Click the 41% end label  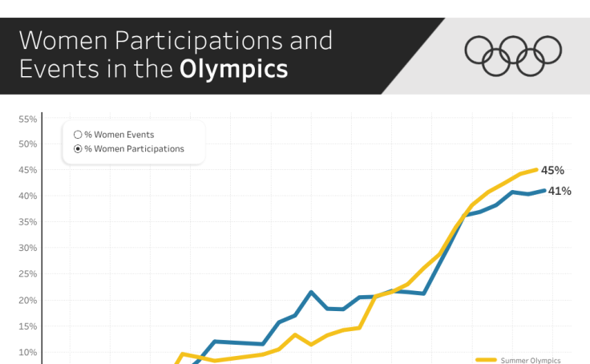[x=560, y=191]
